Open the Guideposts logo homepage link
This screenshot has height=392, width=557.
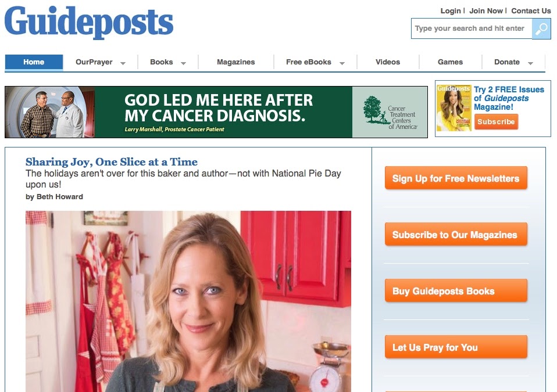click(89, 22)
